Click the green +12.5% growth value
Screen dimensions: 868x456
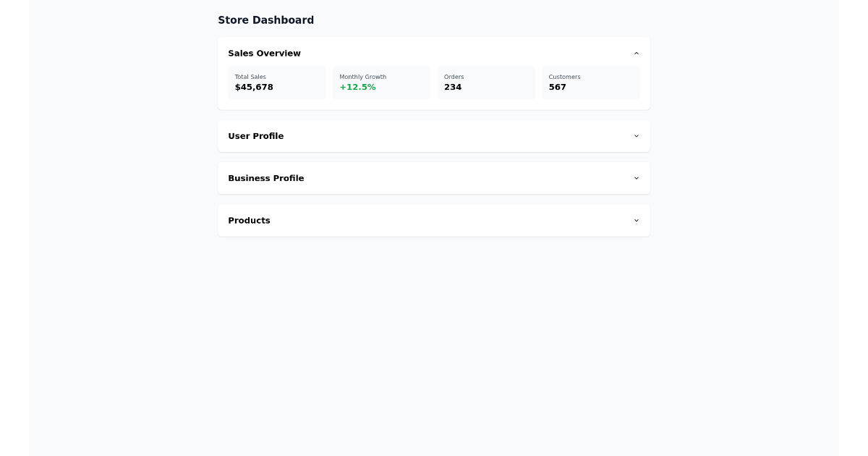(357, 87)
